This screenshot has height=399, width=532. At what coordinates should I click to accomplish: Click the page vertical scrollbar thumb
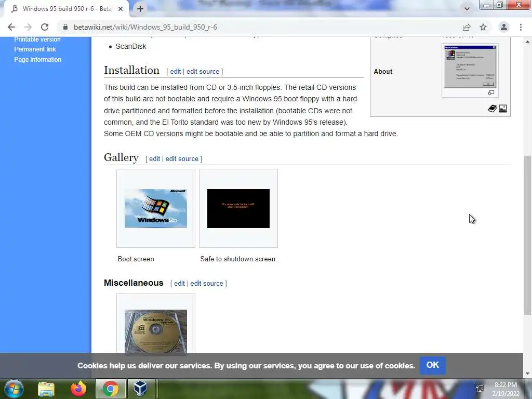click(528, 235)
